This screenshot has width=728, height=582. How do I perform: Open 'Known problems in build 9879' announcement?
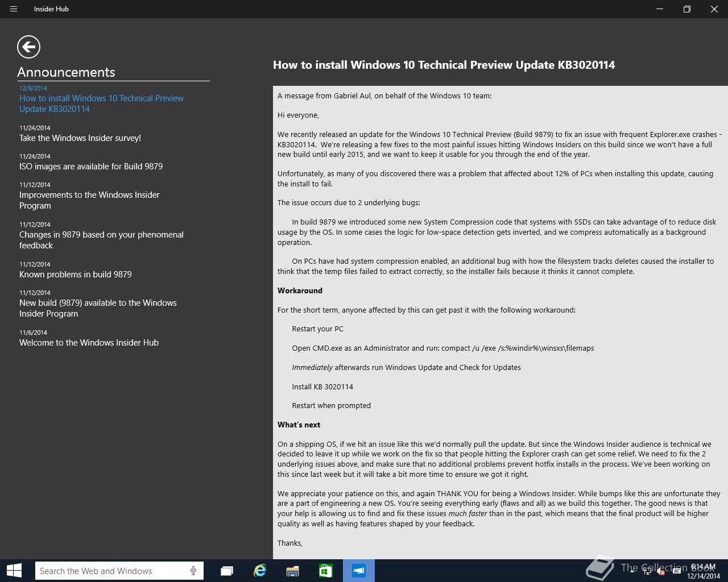click(x=76, y=275)
